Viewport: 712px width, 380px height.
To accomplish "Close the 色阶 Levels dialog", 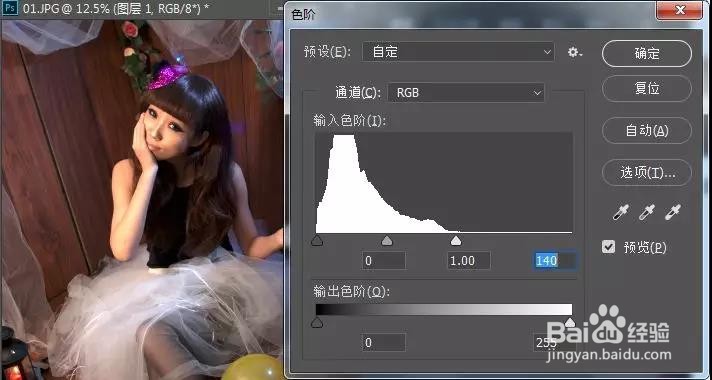I will coord(680,10).
